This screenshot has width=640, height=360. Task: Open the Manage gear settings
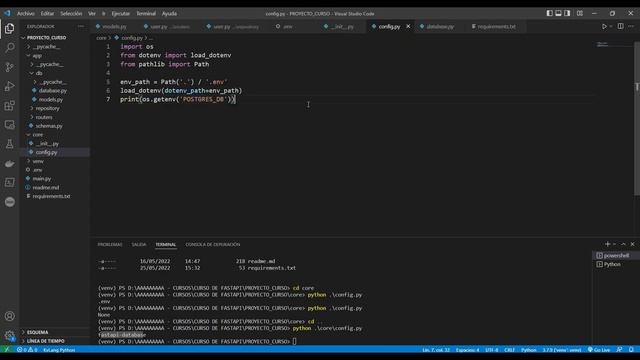click(x=10, y=336)
